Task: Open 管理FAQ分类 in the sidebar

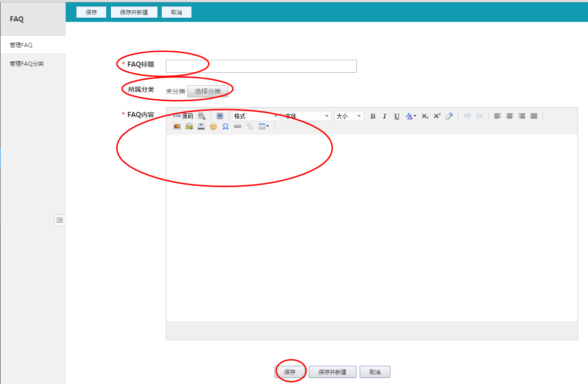Action: coord(27,64)
